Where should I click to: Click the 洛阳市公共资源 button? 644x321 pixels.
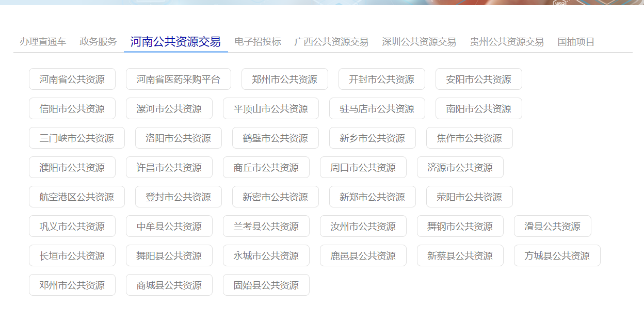coord(179,138)
